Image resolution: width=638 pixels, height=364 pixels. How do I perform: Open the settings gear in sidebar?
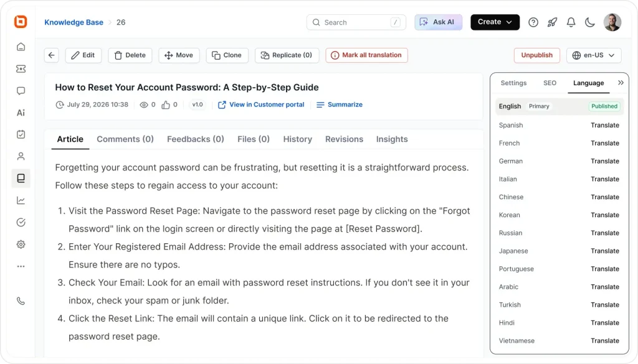point(21,244)
